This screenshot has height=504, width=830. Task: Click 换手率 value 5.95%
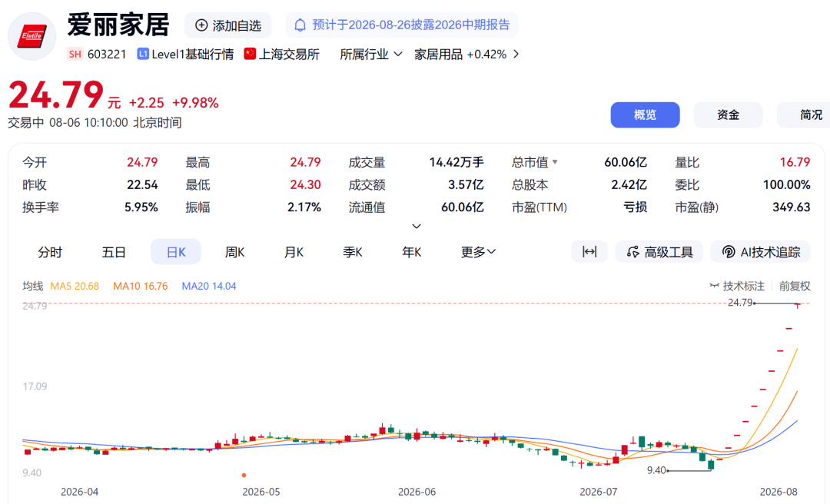pyautogui.click(x=141, y=207)
